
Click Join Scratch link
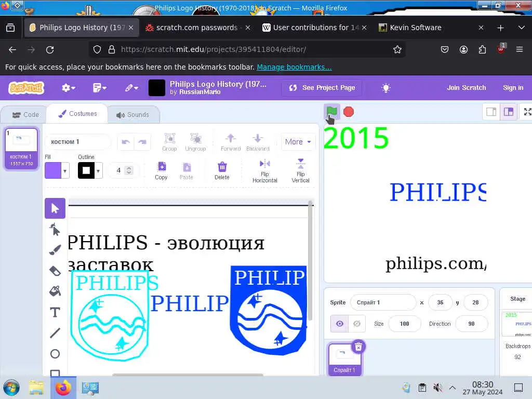[466, 88]
